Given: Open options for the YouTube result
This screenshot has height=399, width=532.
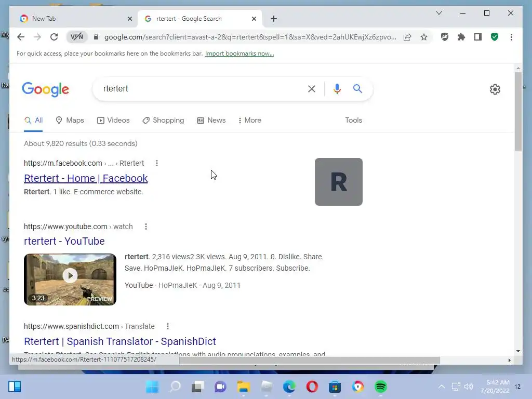Looking at the screenshot, I should [x=146, y=227].
